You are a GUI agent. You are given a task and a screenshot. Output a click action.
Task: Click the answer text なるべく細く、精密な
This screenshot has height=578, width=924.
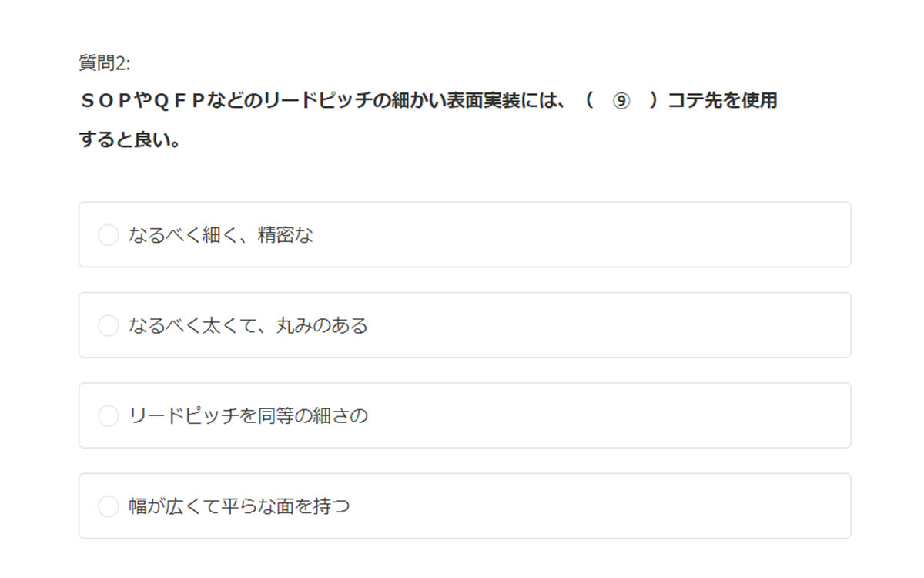(221, 235)
